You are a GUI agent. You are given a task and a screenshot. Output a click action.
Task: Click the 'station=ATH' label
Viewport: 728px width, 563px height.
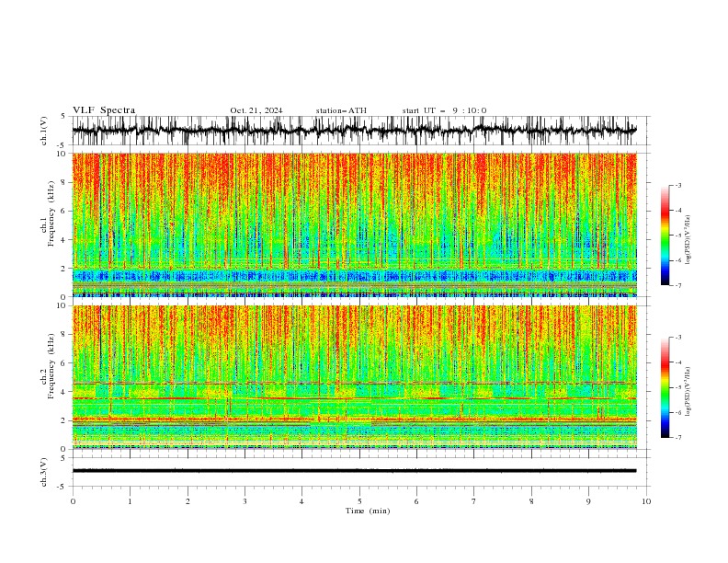pos(341,110)
